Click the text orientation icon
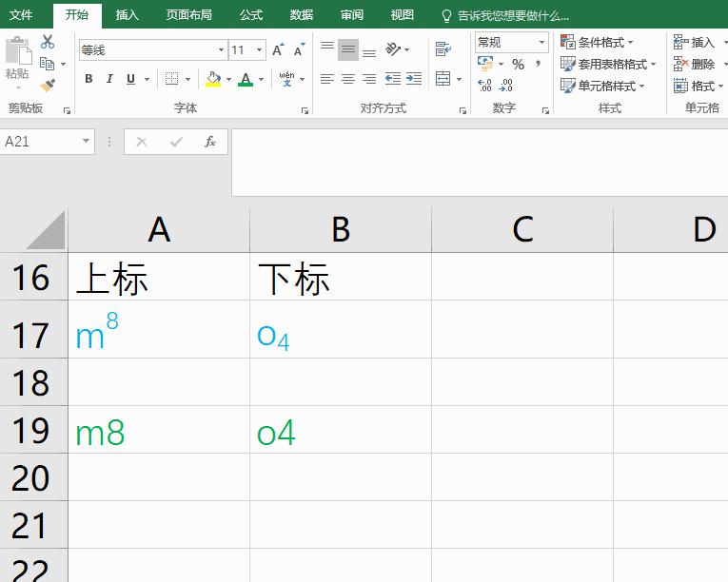The image size is (728, 582). tap(393, 49)
